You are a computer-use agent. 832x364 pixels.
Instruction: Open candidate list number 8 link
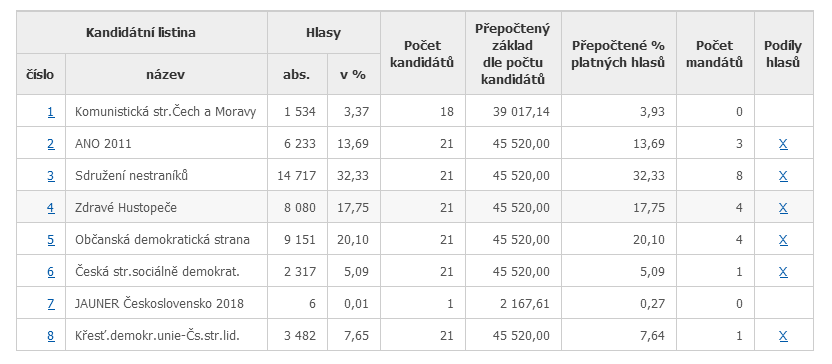click(x=51, y=335)
